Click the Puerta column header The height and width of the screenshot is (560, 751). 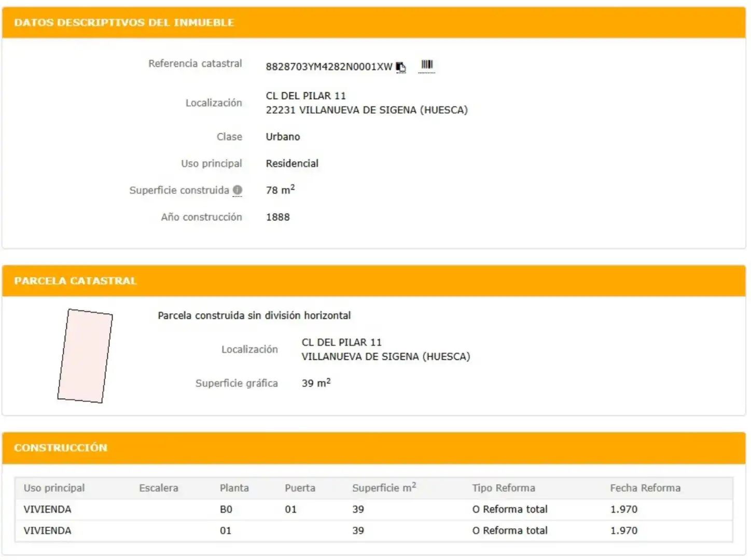point(300,488)
